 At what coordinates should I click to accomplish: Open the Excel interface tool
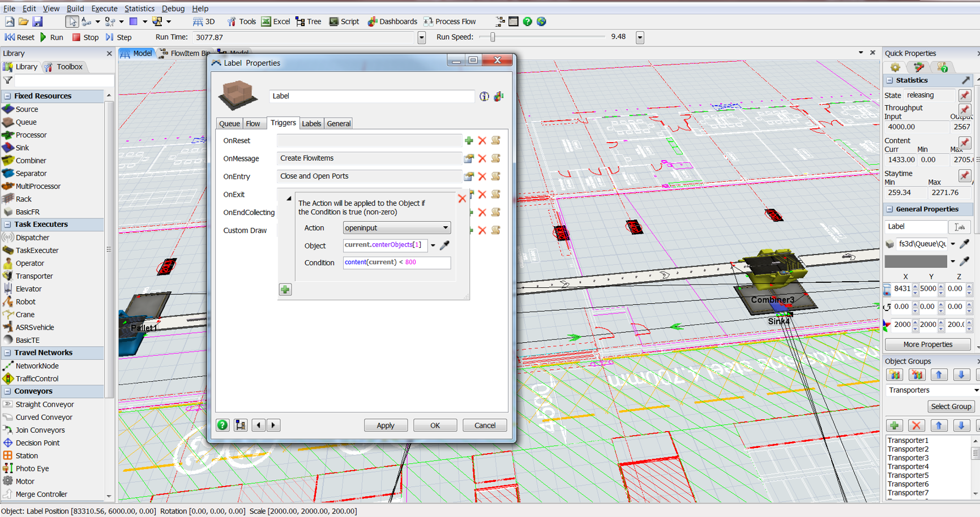tap(275, 21)
